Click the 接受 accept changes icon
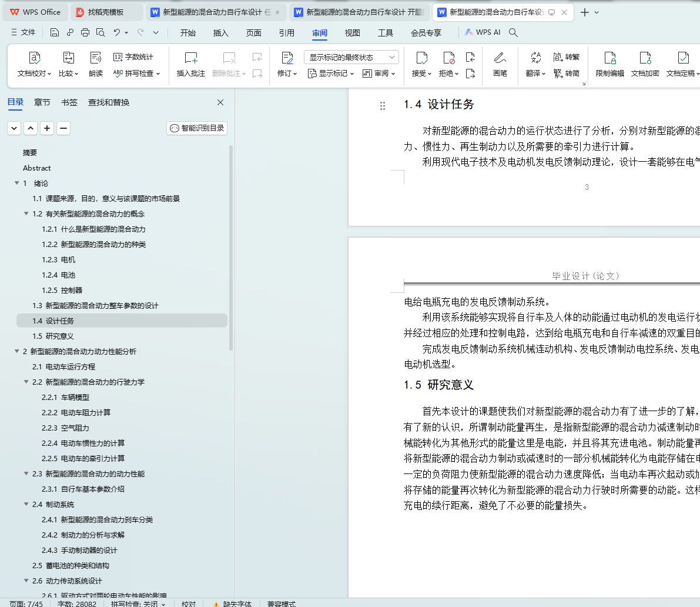The width and height of the screenshot is (700, 607). (421, 58)
